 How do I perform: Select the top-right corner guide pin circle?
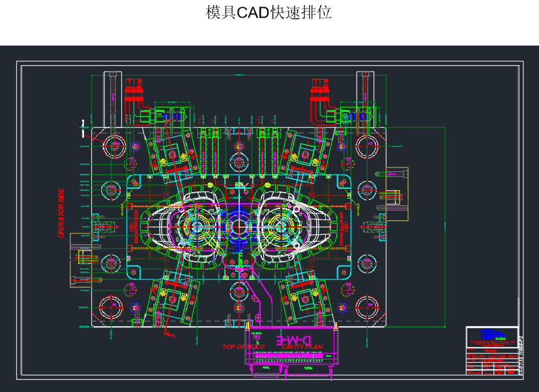[367, 146]
